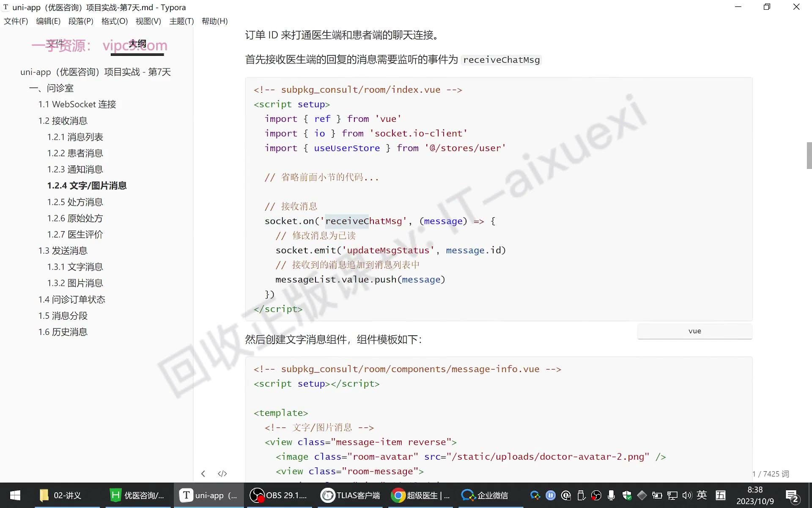The image size is (812, 508).
Task: Jump to outline item 1.1 WebSocket 连接
Action: (x=77, y=104)
